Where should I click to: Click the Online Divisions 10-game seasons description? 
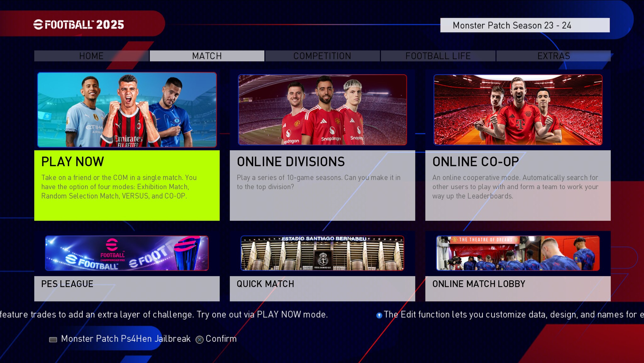coord(319,182)
